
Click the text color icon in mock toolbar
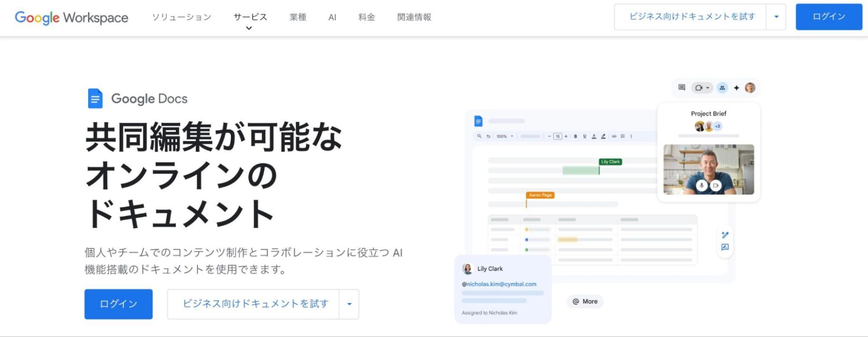tap(594, 136)
